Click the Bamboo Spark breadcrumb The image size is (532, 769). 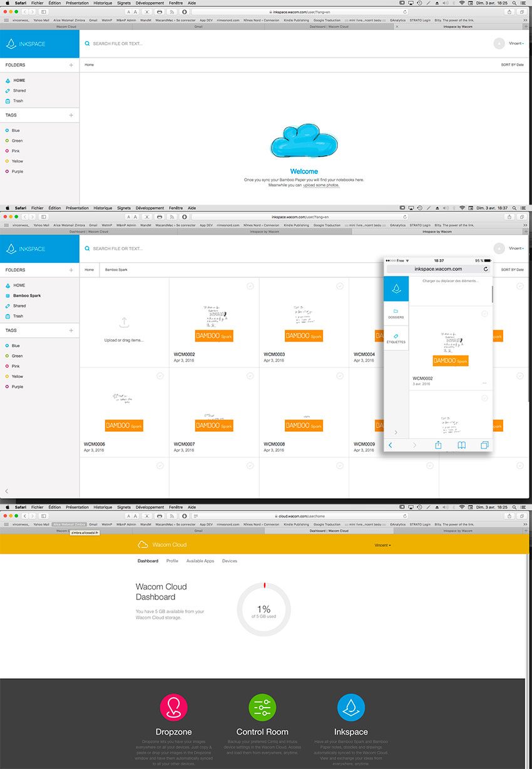pyautogui.click(x=116, y=270)
